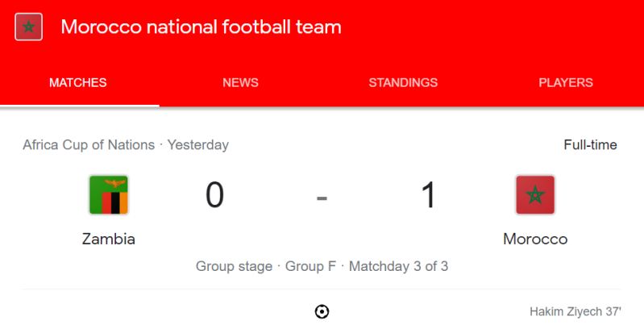Click Morocco's score of 1
644x329 pixels.
click(428, 195)
